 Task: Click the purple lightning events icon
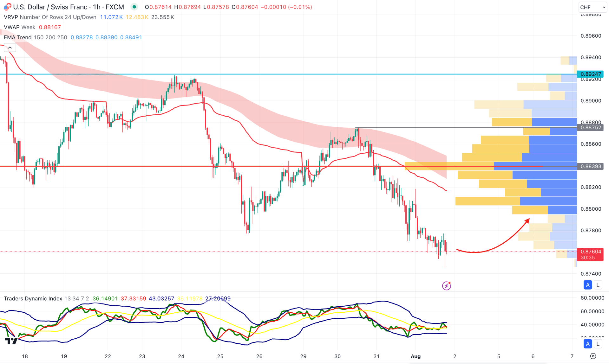coord(447,286)
